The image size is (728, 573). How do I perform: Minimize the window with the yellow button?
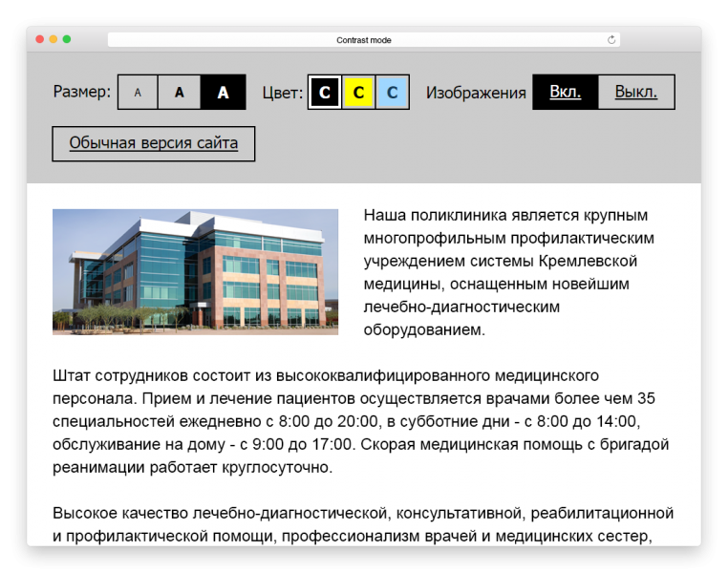click(x=54, y=40)
